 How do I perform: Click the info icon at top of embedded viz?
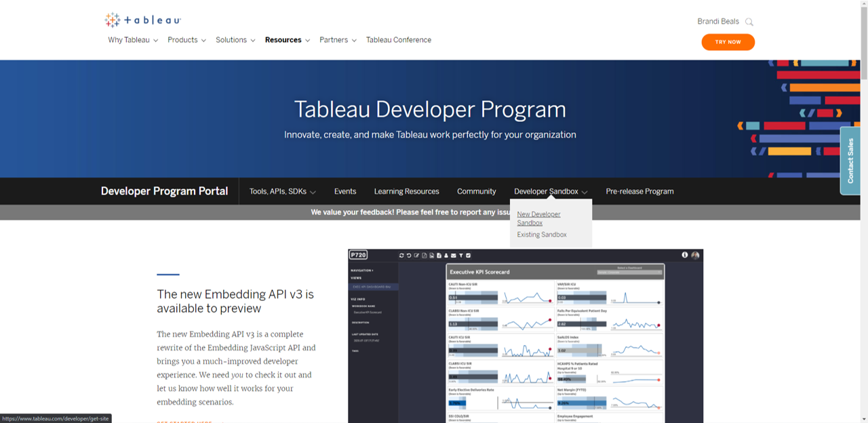pyautogui.click(x=686, y=255)
